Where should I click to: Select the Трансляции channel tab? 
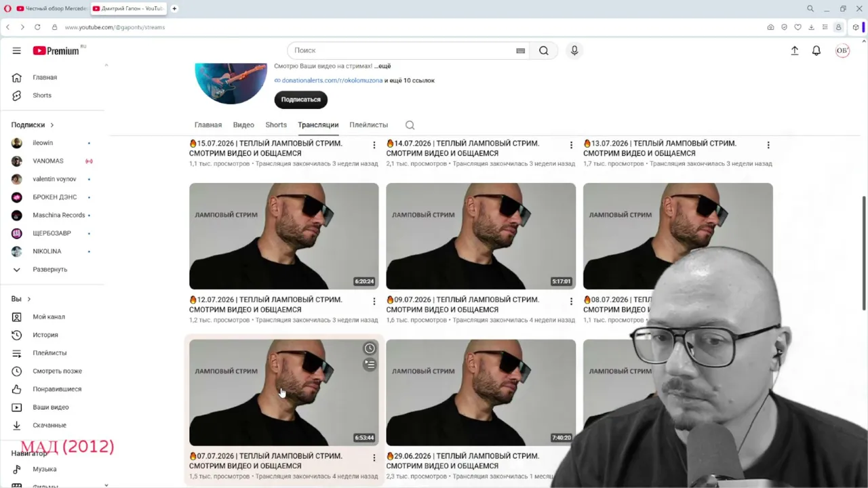(x=318, y=125)
